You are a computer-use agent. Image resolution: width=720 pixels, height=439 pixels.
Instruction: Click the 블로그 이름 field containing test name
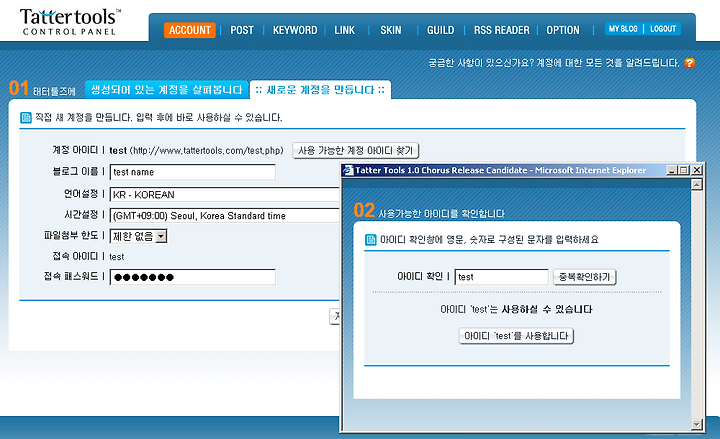point(193,172)
